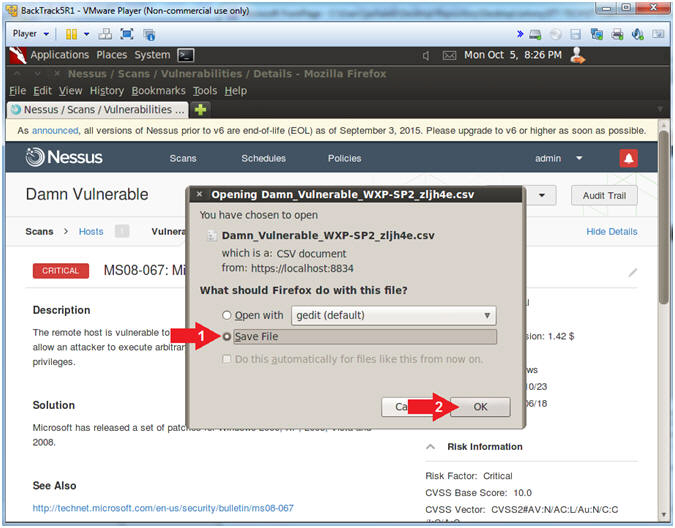Click the mail envelope icon in panel

[449, 56]
